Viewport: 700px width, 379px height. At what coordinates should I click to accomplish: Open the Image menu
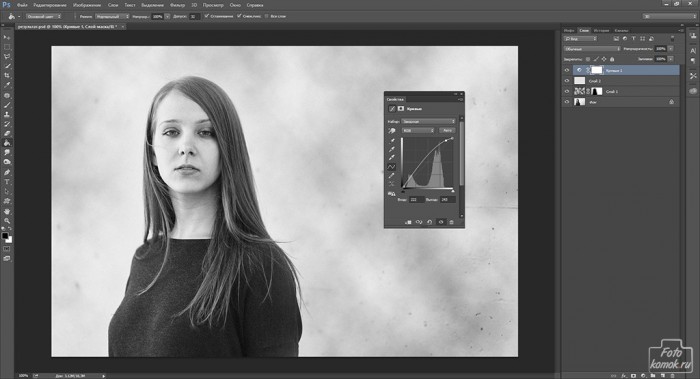pos(88,5)
